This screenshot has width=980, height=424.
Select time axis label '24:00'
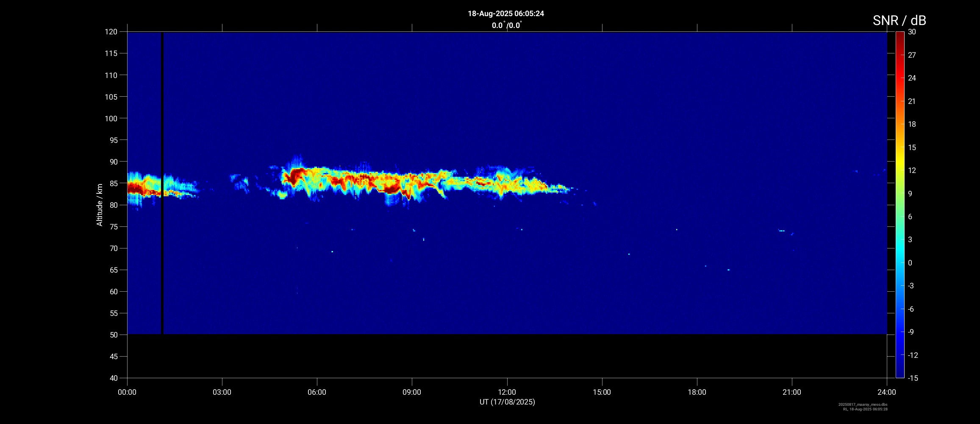click(x=887, y=392)
